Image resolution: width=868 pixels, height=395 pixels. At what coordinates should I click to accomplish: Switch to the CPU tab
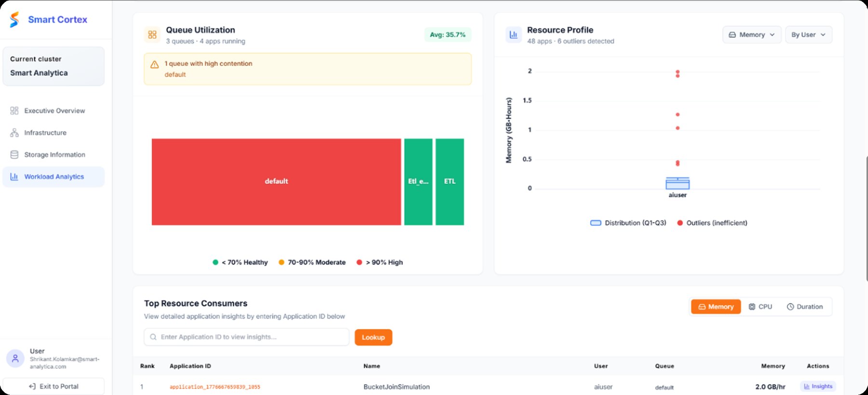pyautogui.click(x=760, y=307)
